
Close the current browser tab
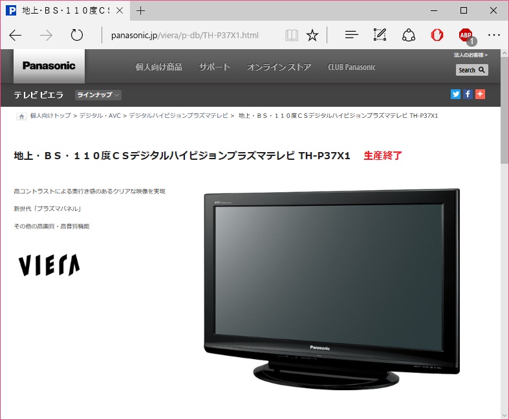[x=120, y=11]
